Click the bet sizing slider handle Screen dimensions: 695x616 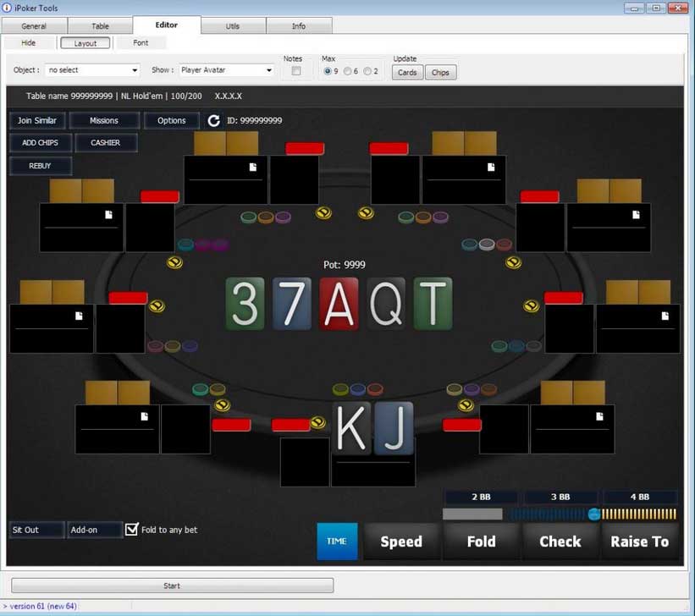coord(593,514)
